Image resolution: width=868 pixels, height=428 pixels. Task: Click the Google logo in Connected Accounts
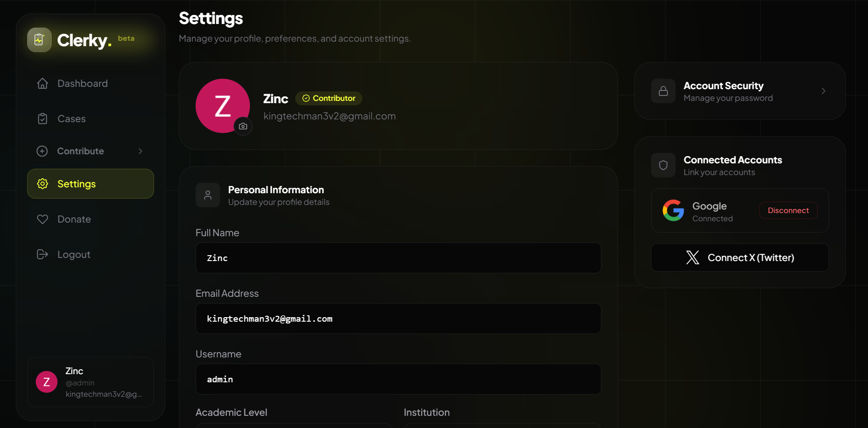tap(673, 210)
